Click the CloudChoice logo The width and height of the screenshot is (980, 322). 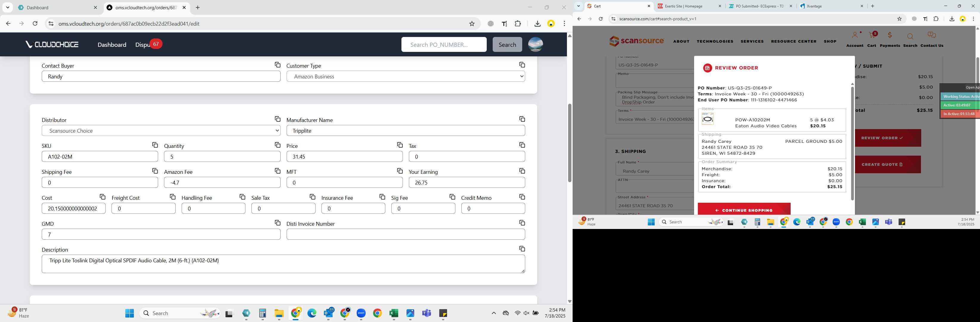pyautogui.click(x=52, y=44)
